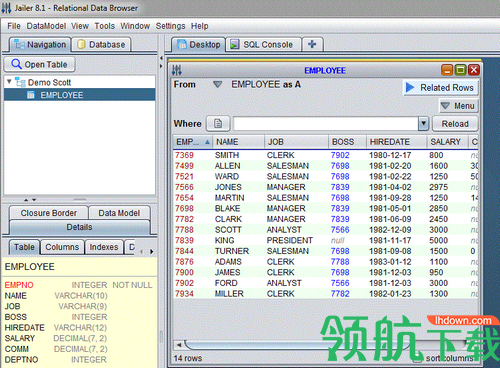Click the Open Table button
The height and width of the screenshot is (368, 500).
(39, 64)
